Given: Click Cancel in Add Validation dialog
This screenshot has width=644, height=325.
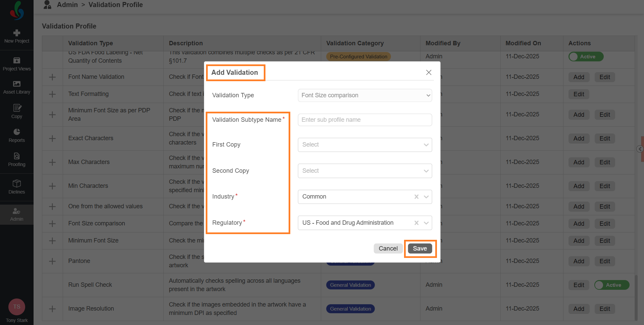Looking at the screenshot, I should pos(388,249).
